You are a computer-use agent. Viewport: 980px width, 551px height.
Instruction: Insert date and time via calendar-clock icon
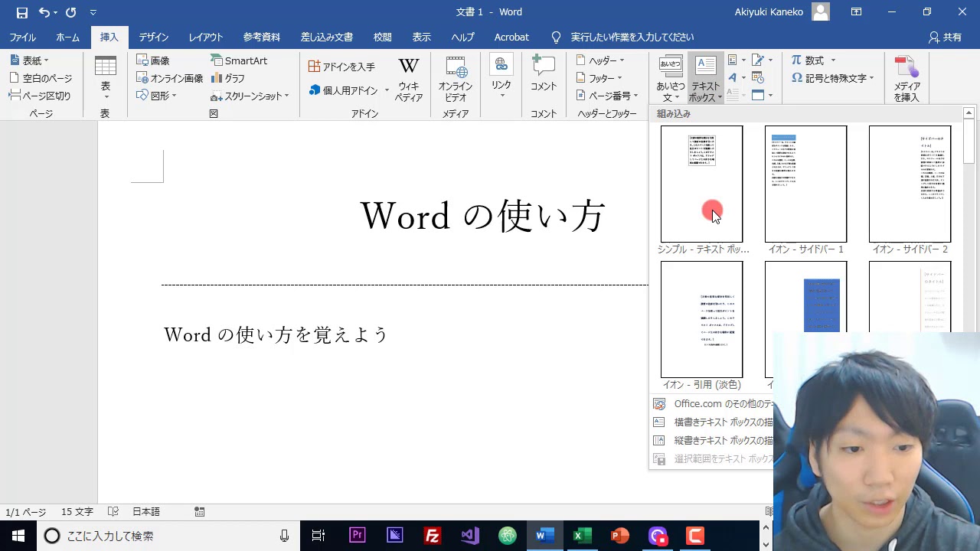point(759,77)
